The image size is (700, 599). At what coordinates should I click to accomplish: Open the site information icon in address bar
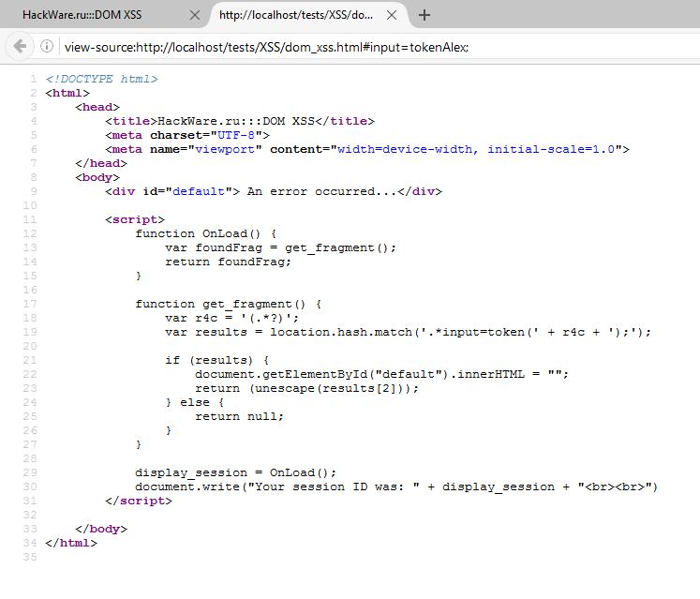47,47
